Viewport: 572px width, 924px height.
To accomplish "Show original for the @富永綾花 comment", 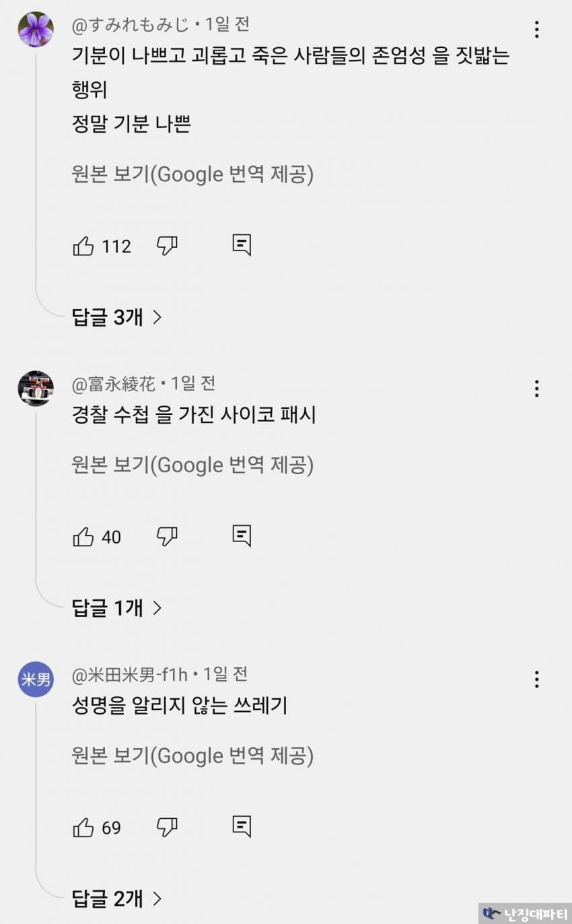I will click(x=192, y=465).
